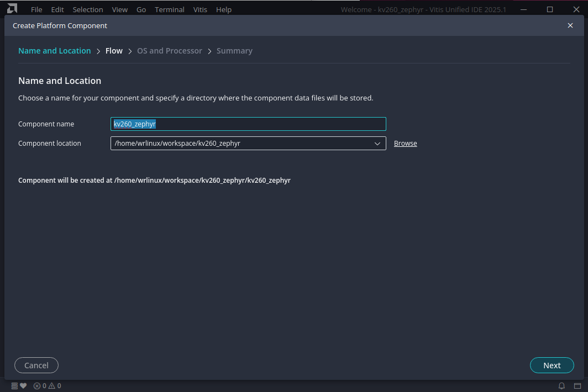Image resolution: width=588 pixels, height=392 pixels.
Task: Click the Browse link for component location
Action: click(405, 144)
